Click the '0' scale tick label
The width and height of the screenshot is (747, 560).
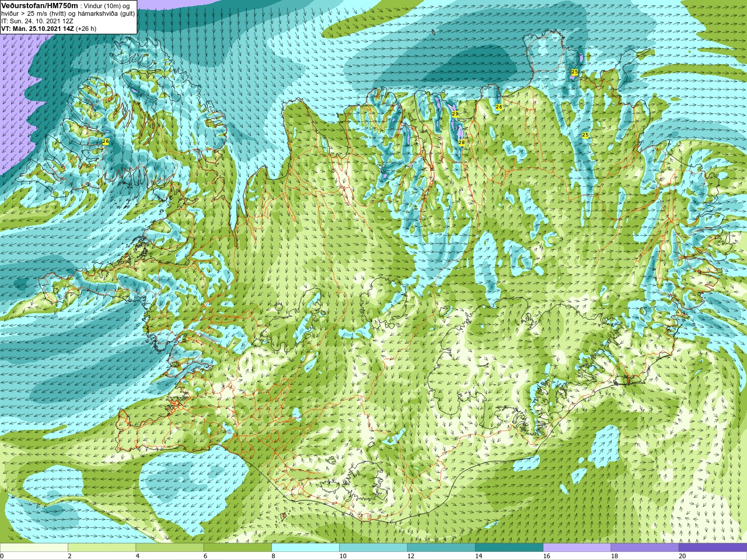[x=2, y=556]
